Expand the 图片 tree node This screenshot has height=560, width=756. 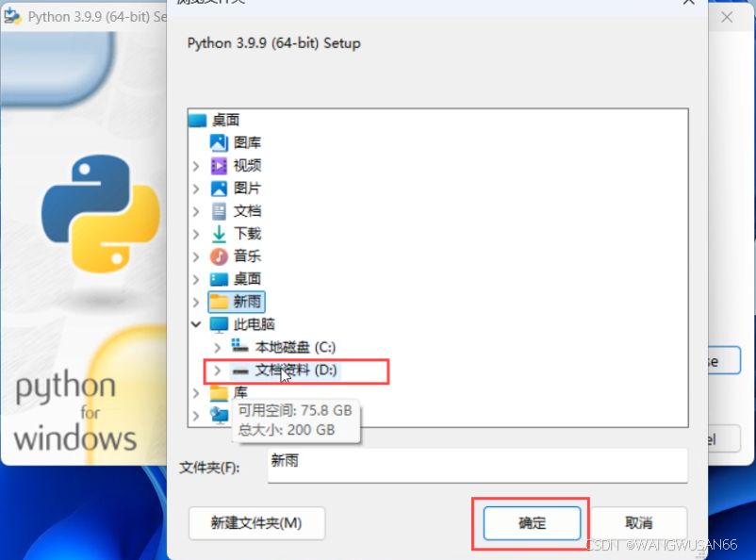coord(196,189)
